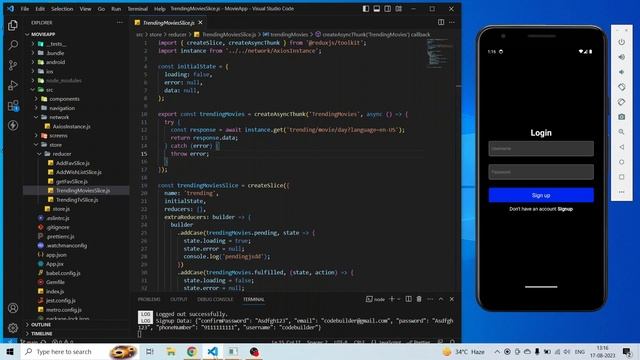Viewport: 640px width, 360px height.
Task: Open the Thunder Client lightning icon
Action: pos(13,125)
